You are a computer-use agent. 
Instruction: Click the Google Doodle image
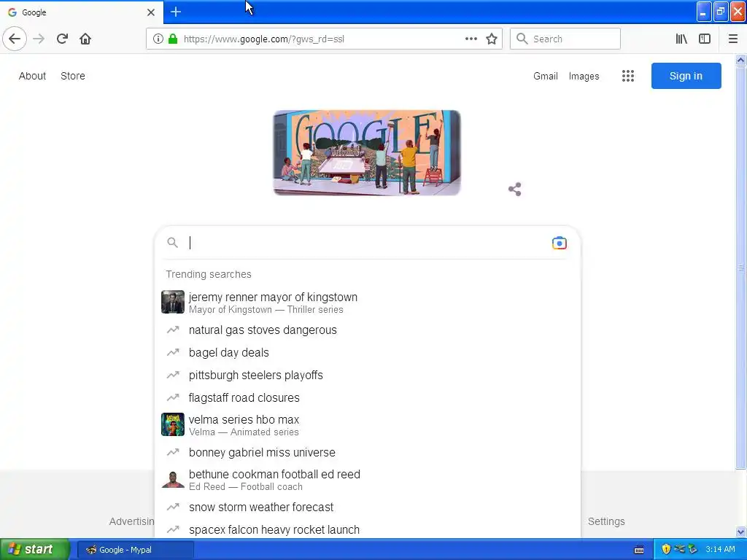[x=367, y=152]
